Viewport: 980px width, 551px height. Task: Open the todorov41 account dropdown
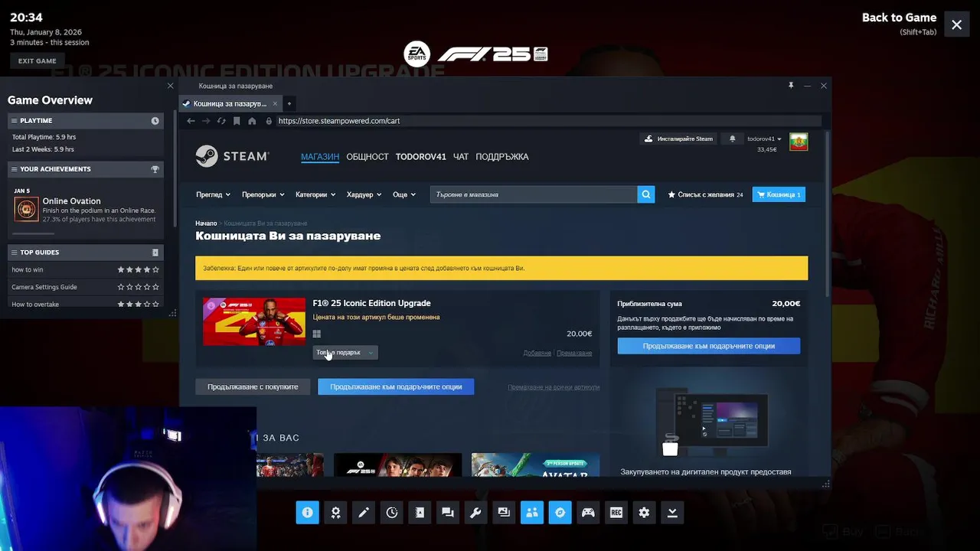point(764,139)
